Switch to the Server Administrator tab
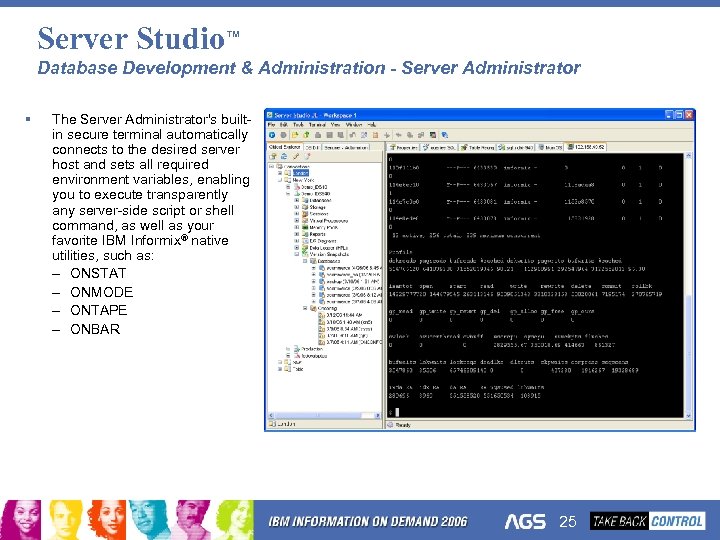720x540 pixels. tap(346, 147)
